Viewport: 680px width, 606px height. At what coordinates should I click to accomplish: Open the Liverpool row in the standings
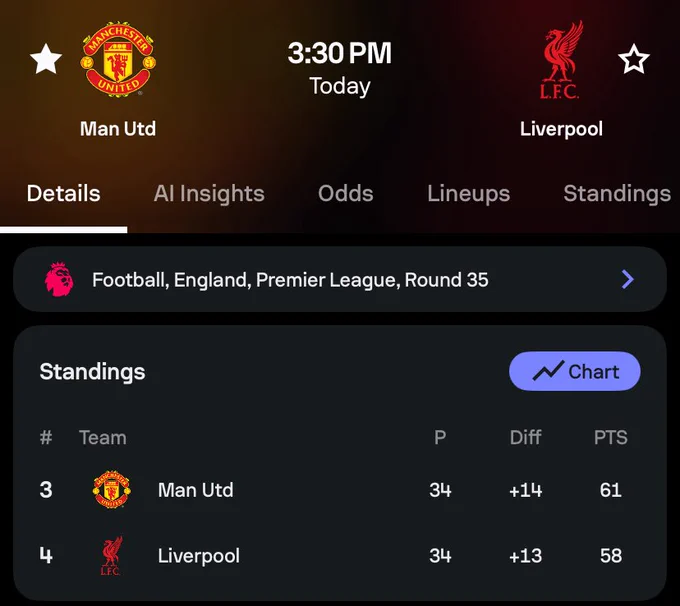tap(340, 556)
